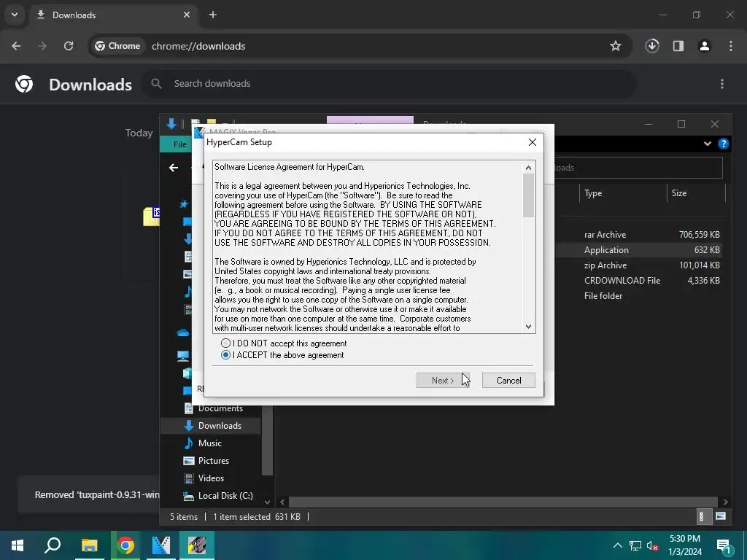Bookmark this page with star icon
The image size is (747, 560).
[616, 46]
